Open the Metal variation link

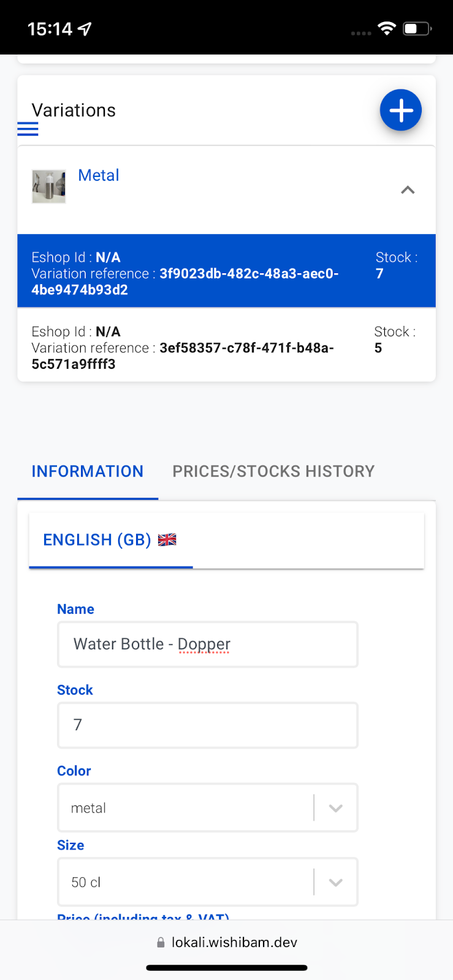click(x=99, y=176)
